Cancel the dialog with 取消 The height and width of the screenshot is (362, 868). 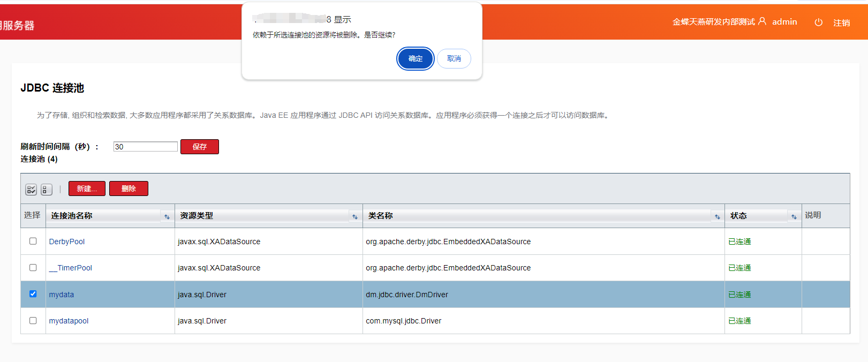tap(454, 58)
